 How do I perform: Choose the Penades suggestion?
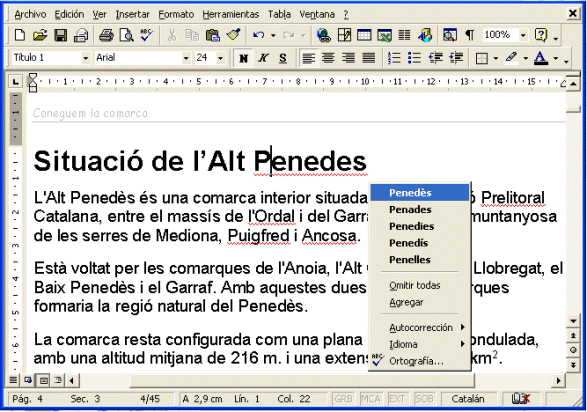click(x=420, y=210)
